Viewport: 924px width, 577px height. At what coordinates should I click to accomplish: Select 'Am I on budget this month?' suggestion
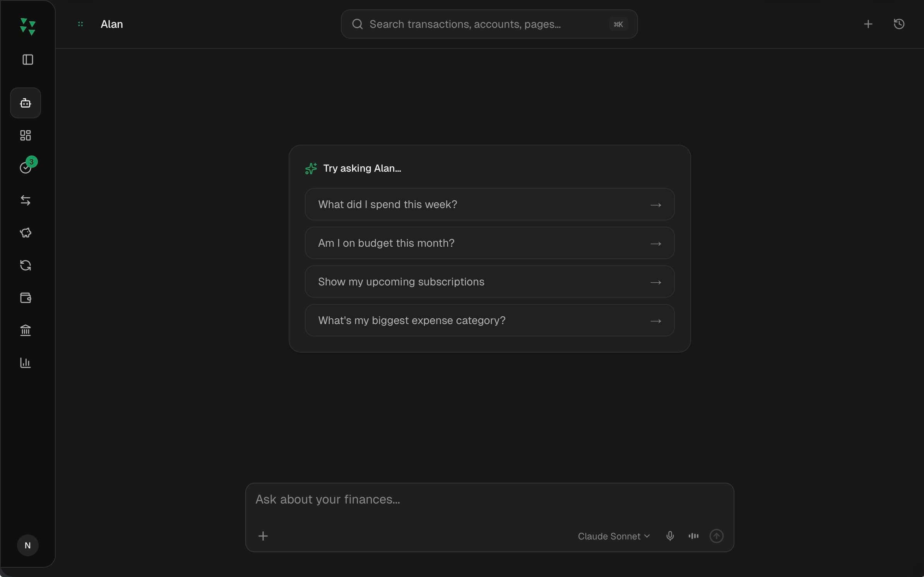pyautogui.click(x=489, y=243)
